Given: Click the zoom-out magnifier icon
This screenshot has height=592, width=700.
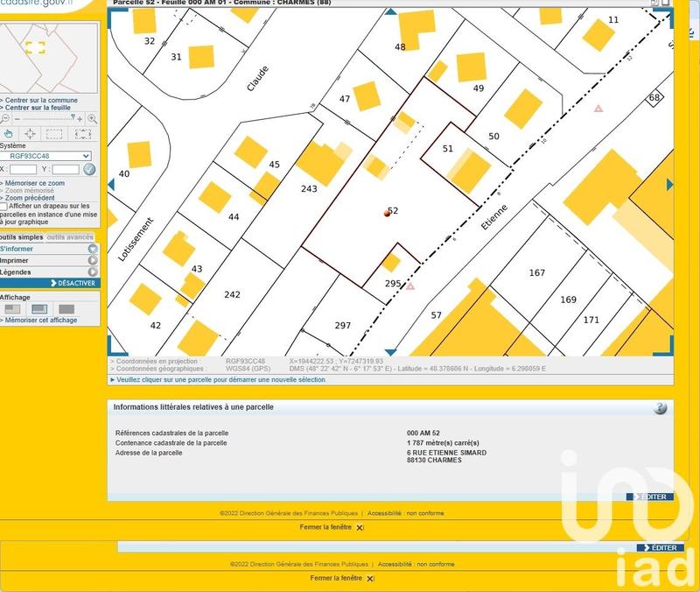Looking at the screenshot, I should 5,118.
